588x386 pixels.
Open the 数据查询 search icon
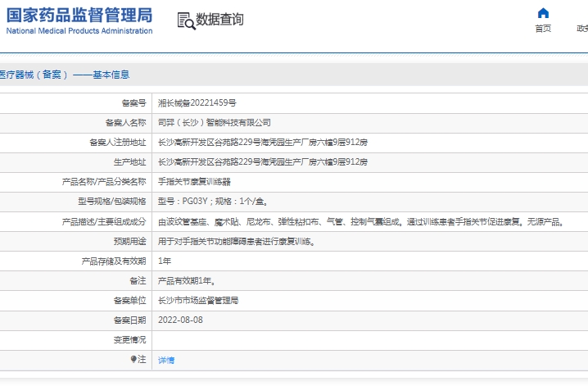[187, 20]
